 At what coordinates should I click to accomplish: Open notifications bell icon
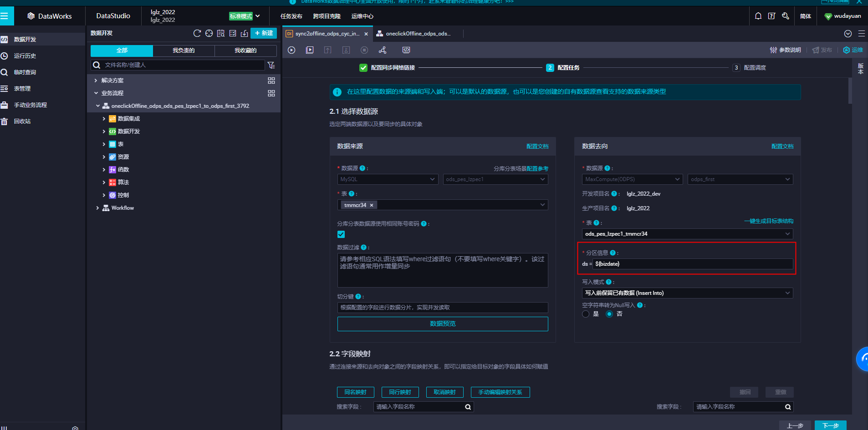tap(758, 16)
